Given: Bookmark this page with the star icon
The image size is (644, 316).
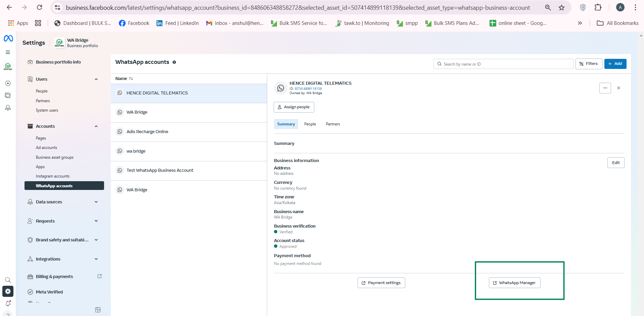Looking at the screenshot, I should tap(561, 7).
